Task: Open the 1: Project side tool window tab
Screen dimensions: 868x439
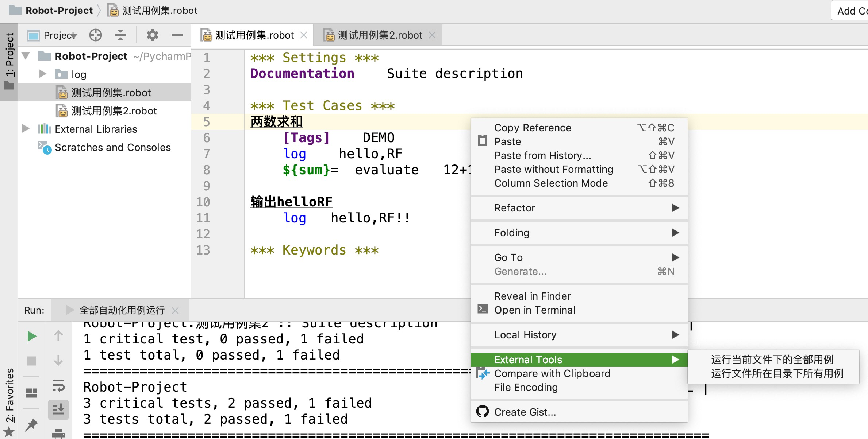Action: click(9, 62)
